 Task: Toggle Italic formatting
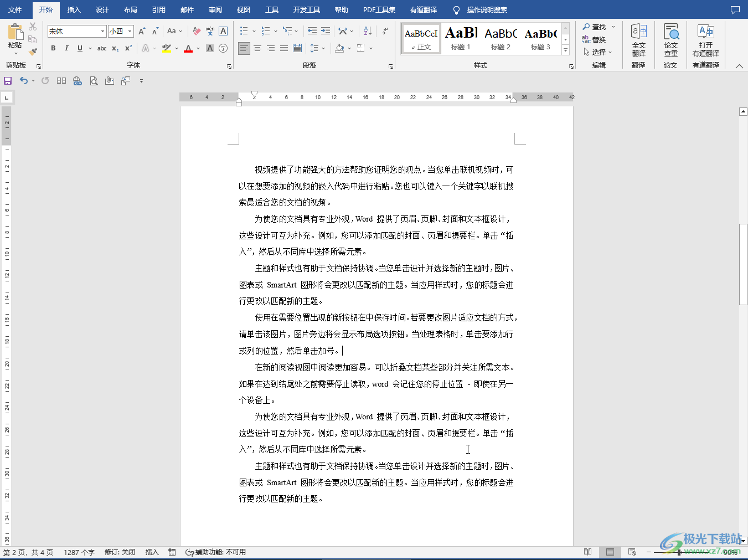pos(66,48)
